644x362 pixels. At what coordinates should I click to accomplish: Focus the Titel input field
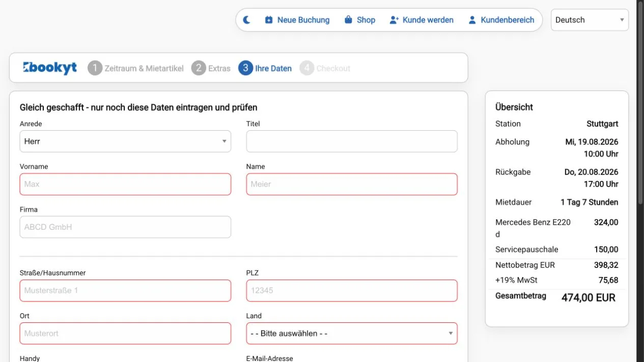[352, 141]
